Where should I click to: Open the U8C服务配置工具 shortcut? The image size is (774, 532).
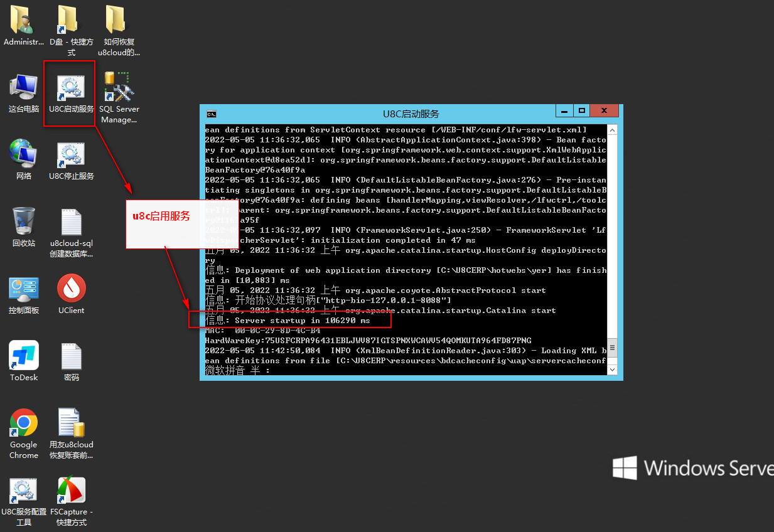pyautogui.click(x=24, y=491)
